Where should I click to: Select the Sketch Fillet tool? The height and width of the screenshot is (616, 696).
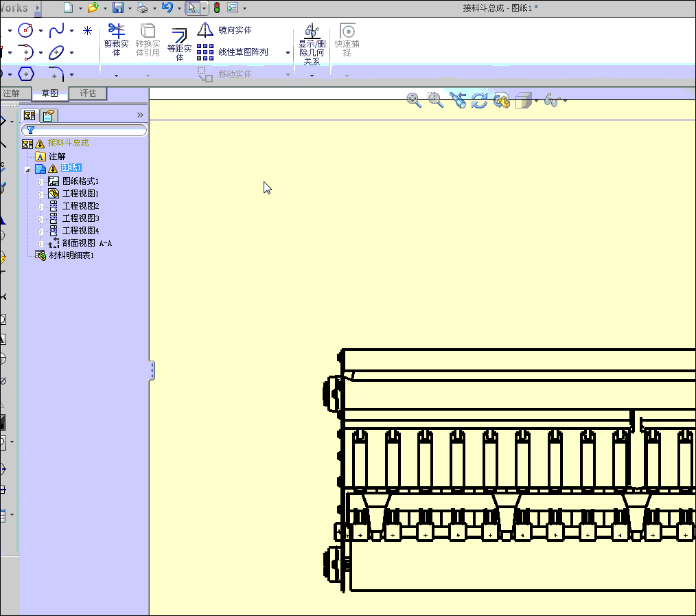pyautogui.click(x=56, y=73)
